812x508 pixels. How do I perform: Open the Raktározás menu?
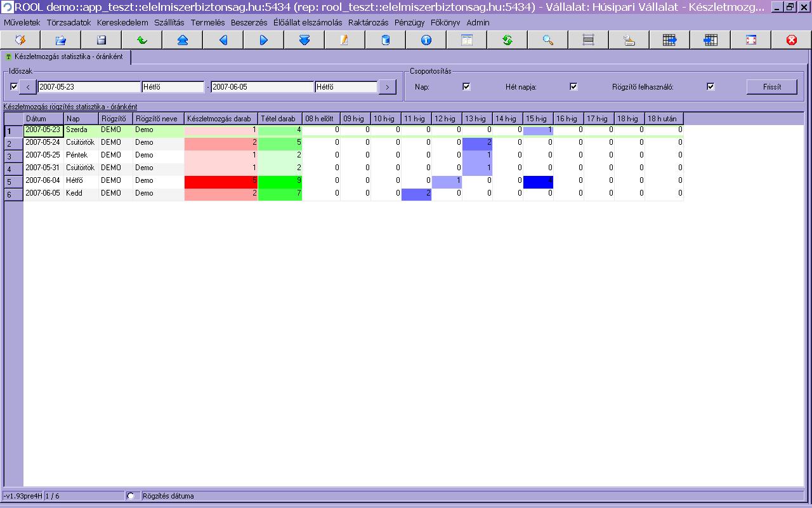[x=368, y=22]
